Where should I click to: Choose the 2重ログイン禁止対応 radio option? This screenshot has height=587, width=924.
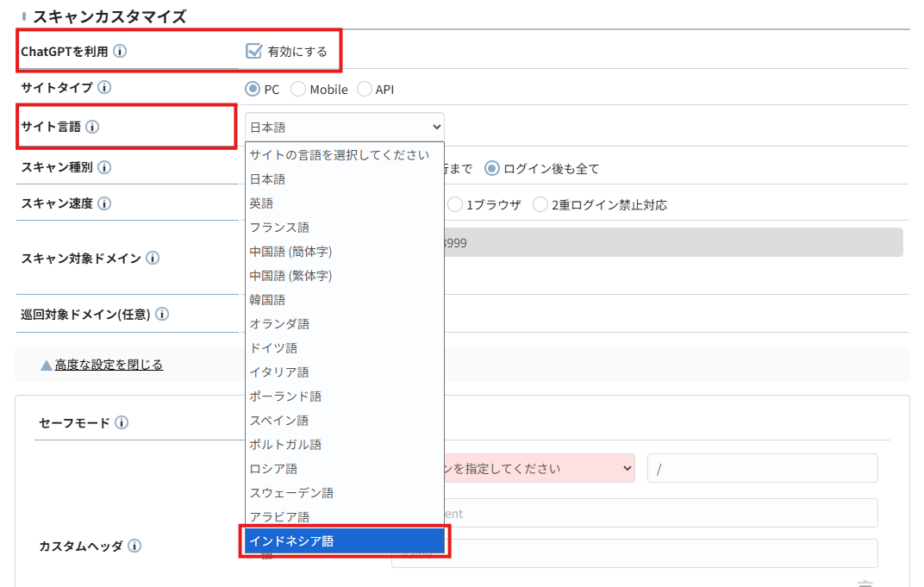540,205
